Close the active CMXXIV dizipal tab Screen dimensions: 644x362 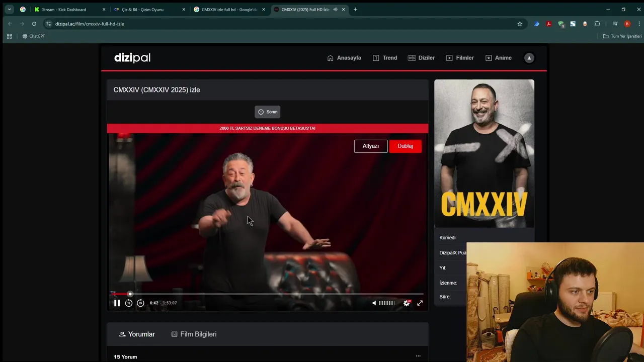click(x=344, y=10)
